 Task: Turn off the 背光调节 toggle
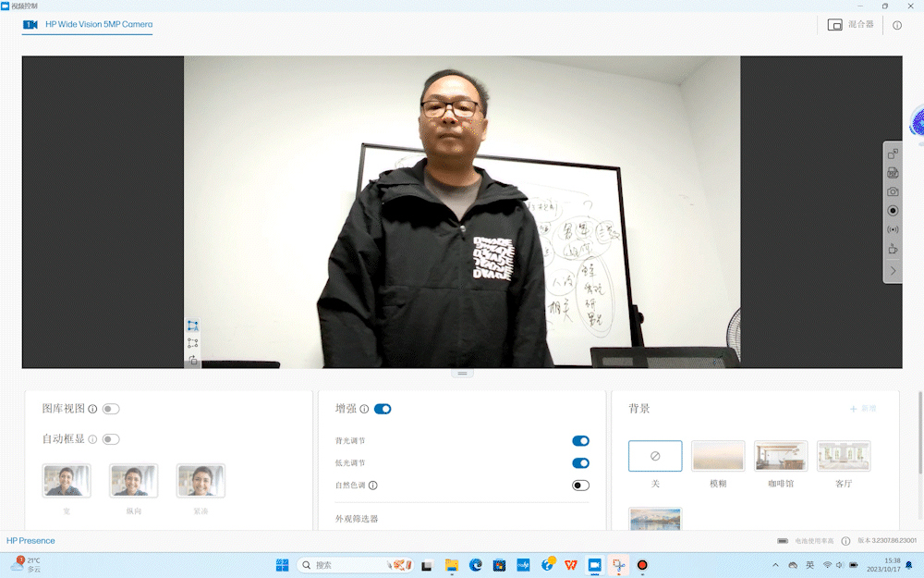[x=580, y=441]
